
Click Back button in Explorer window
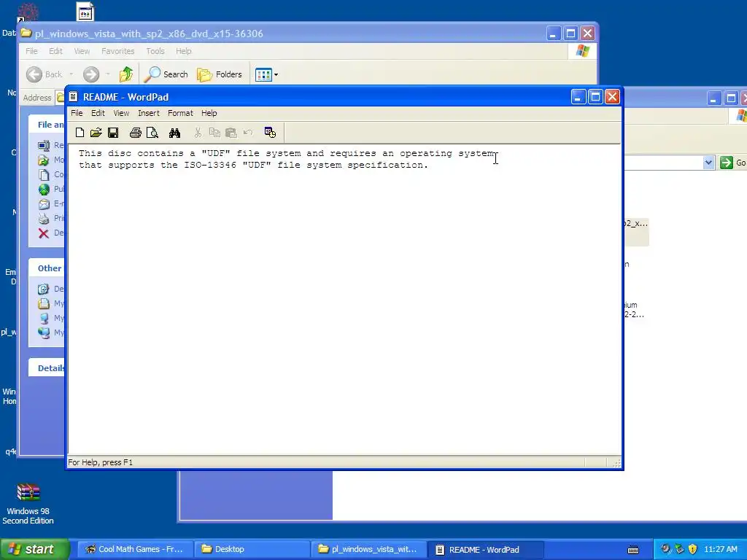[44, 74]
